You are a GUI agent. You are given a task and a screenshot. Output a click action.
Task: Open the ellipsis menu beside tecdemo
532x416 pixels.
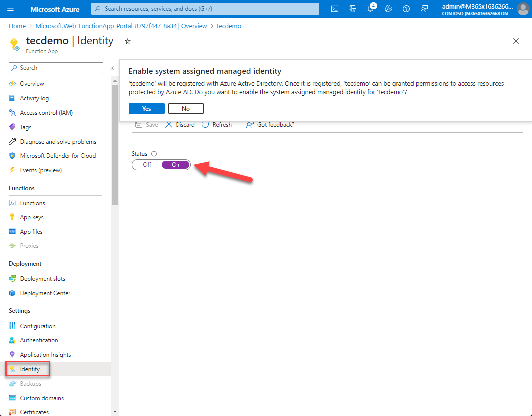pyautogui.click(x=142, y=42)
